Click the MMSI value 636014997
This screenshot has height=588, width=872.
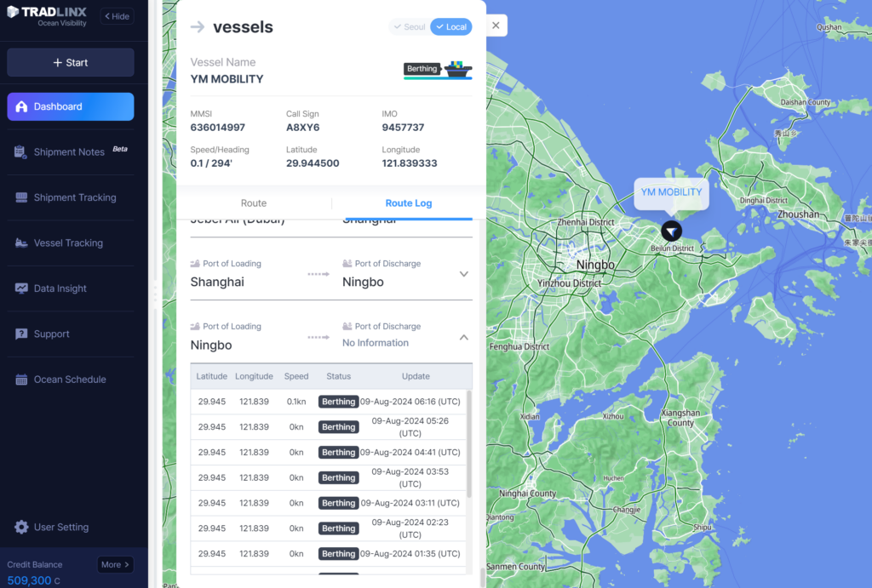tap(217, 128)
